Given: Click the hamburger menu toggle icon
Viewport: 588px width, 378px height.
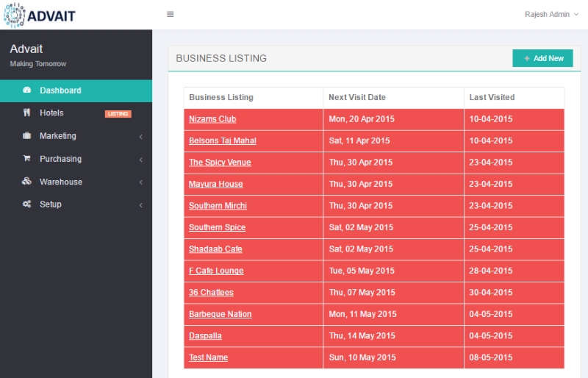Looking at the screenshot, I should [x=171, y=14].
